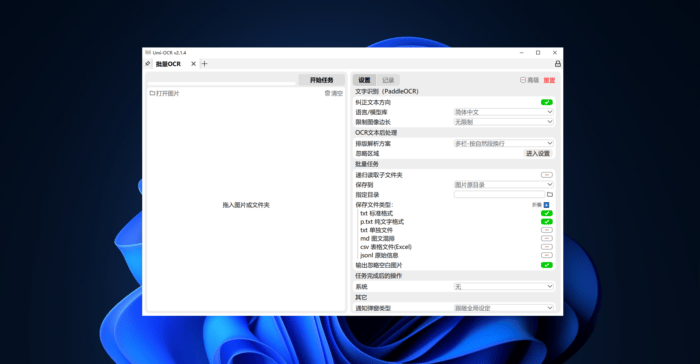700x364 pixels.
Task: Toggle 输出忽略空白图片 switch
Action: pos(546,265)
